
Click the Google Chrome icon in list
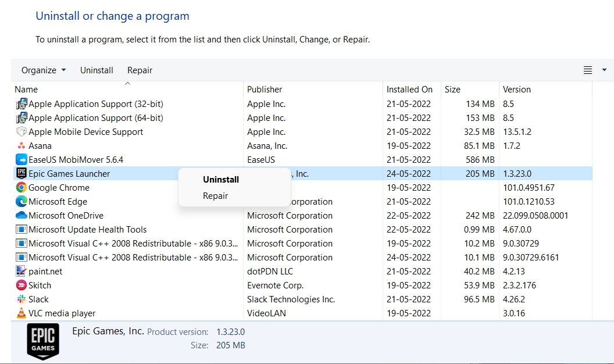point(21,188)
